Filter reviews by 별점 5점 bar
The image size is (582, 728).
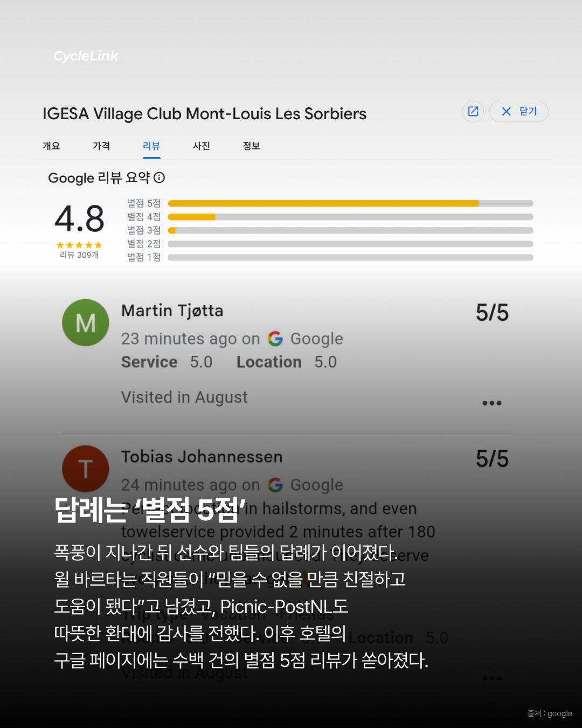[x=351, y=203]
